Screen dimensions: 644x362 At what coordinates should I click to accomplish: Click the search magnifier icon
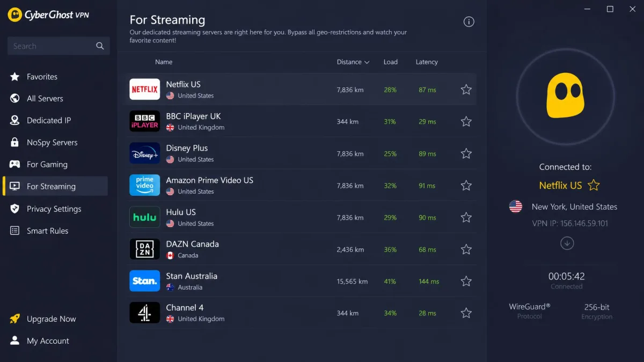(100, 46)
